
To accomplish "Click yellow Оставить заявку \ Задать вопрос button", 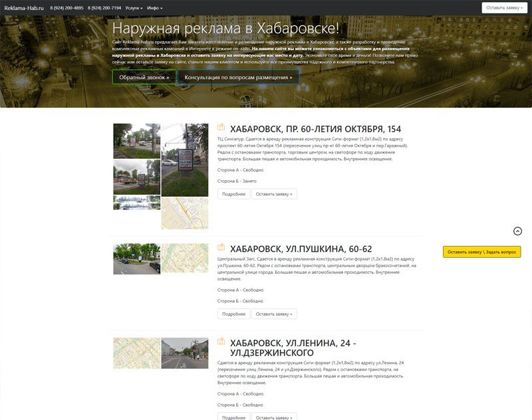I will point(481,252).
